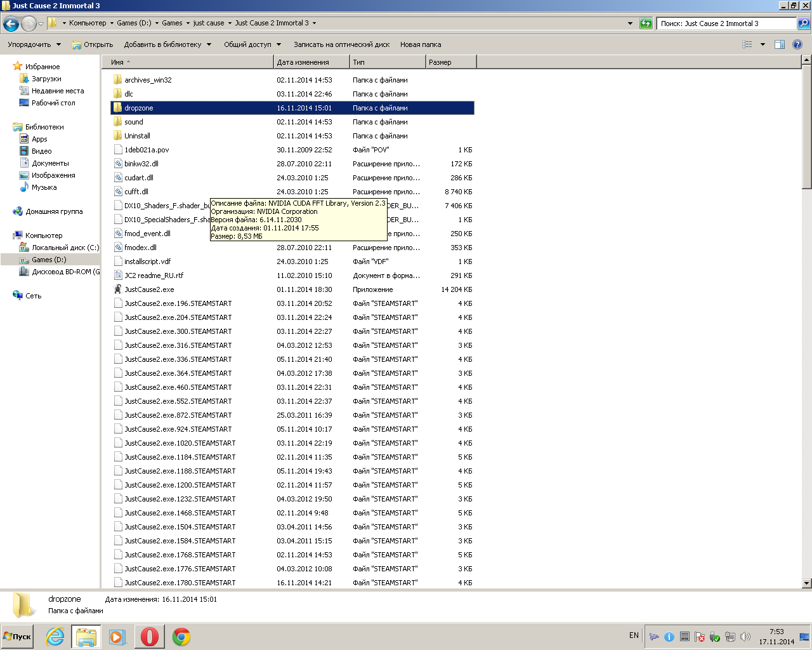This screenshot has height=650, width=812.
Task: Select Дисковод BD-ROM in sidebar
Action: pyautogui.click(x=65, y=272)
